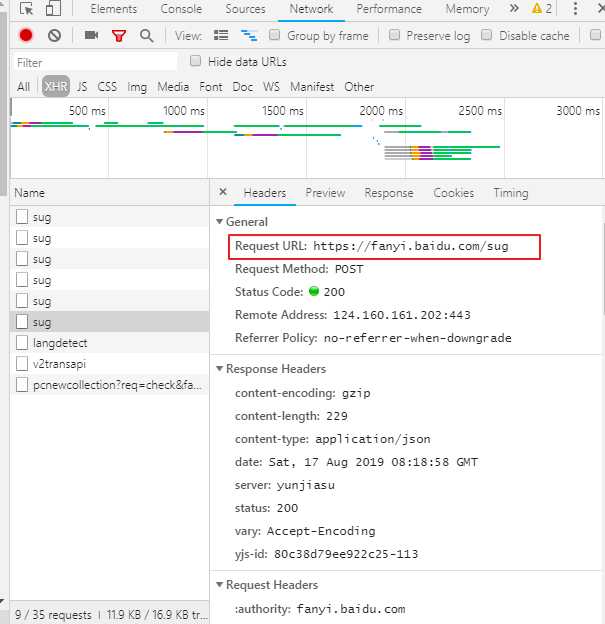Filter requests by Img
This screenshot has width=605, height=624.
[137, 87]
